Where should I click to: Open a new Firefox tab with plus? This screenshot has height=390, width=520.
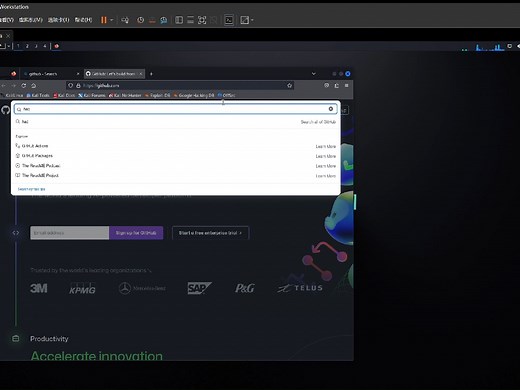pyautogui.click(x=151, y=74)
